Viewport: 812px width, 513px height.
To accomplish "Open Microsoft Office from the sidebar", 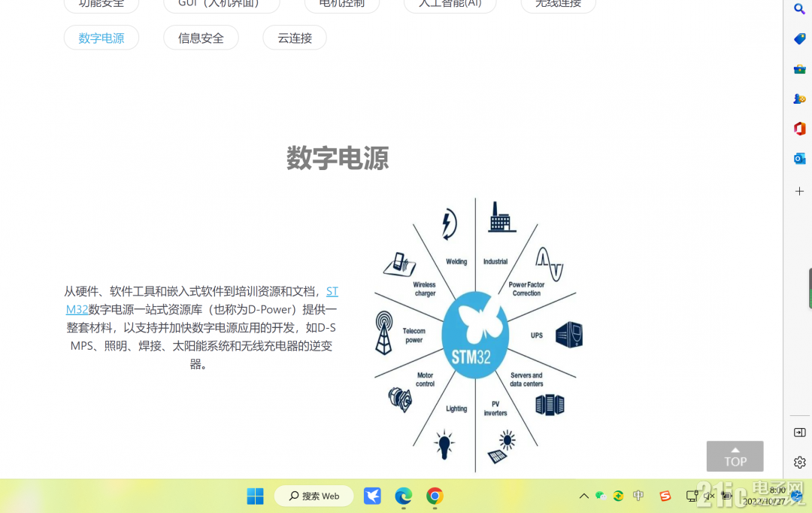I will click(799, 128).
